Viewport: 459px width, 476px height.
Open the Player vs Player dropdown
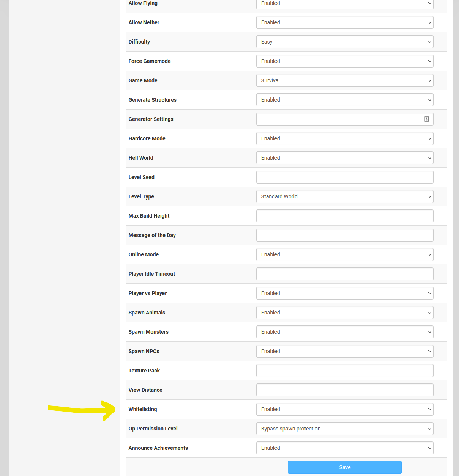pos(344,293)
